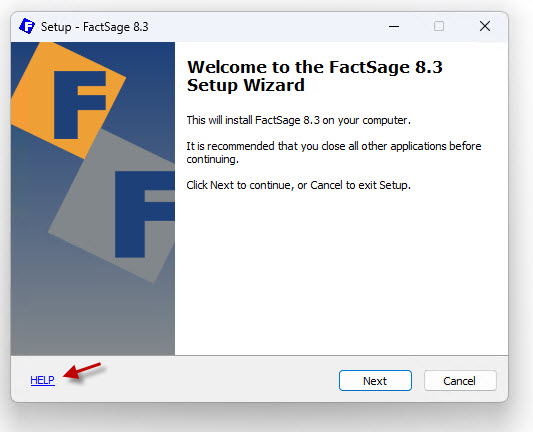Click the 'Setup - FactSage 8.3' title text
Image resolution: width=533 pixels, height=432 pixels.
pos(94,27)
